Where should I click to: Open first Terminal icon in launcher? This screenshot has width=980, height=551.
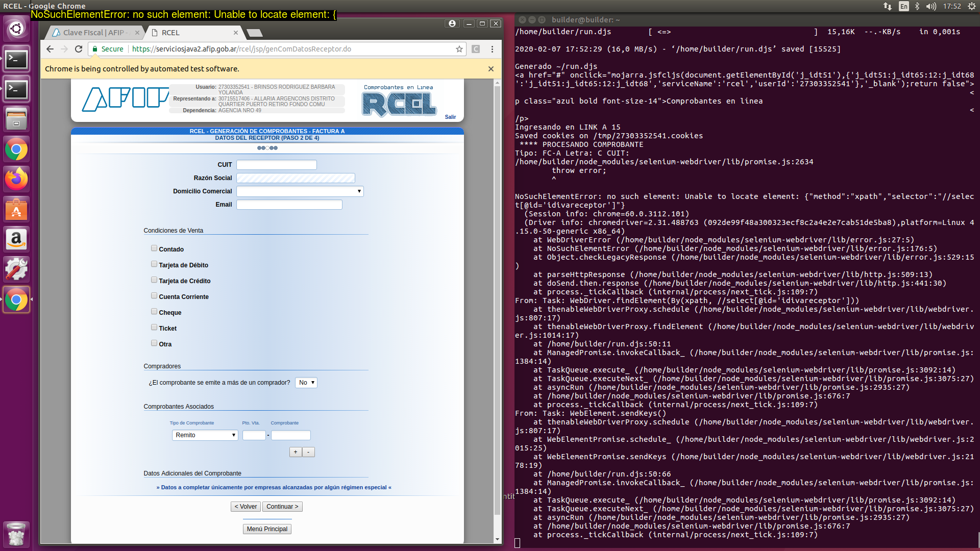pos(16,60)
